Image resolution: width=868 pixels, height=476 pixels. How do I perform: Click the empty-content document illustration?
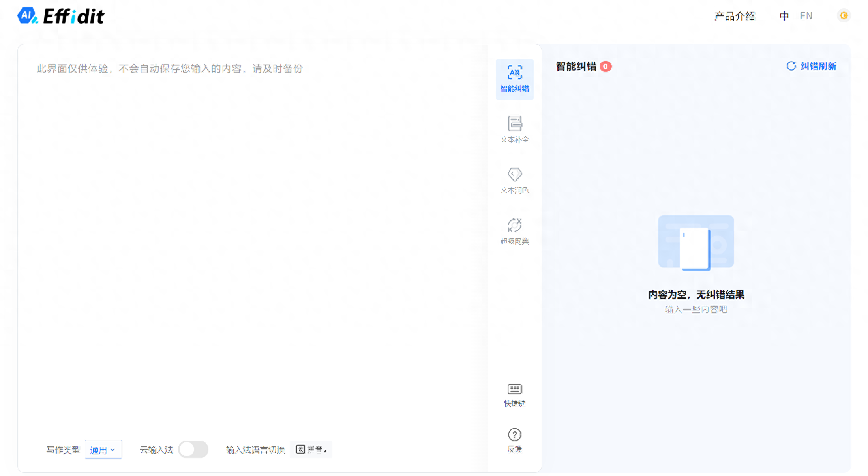[x=696, y=243]
